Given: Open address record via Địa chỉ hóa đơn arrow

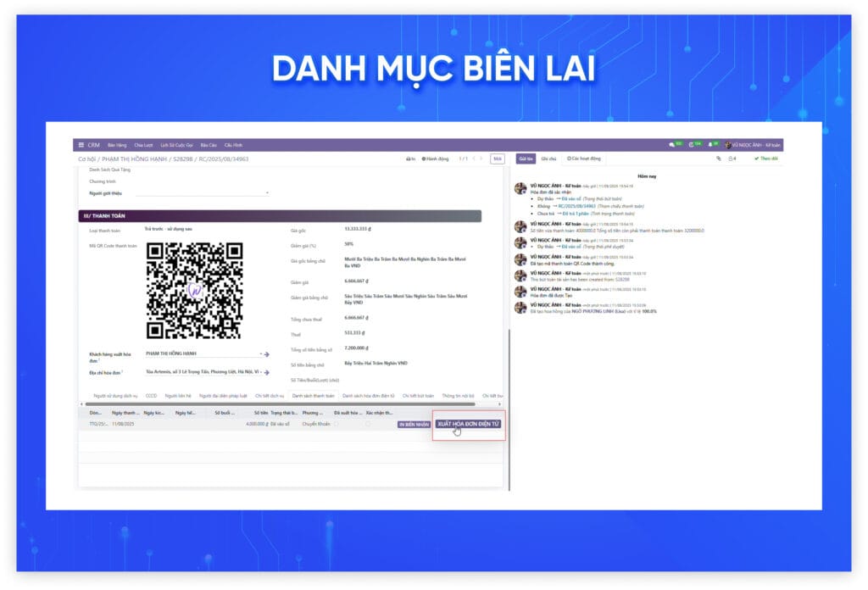Looking at the screenshot, I should click(x=267, y=372).
